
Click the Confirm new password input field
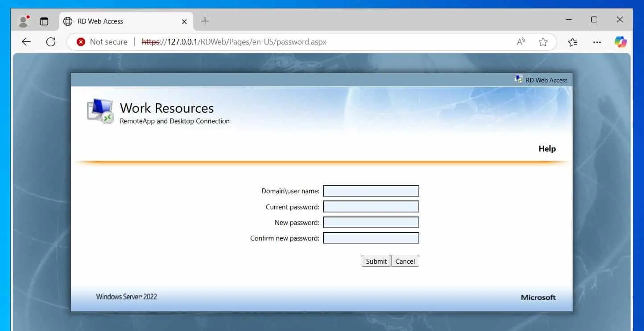tap(371, 238)
